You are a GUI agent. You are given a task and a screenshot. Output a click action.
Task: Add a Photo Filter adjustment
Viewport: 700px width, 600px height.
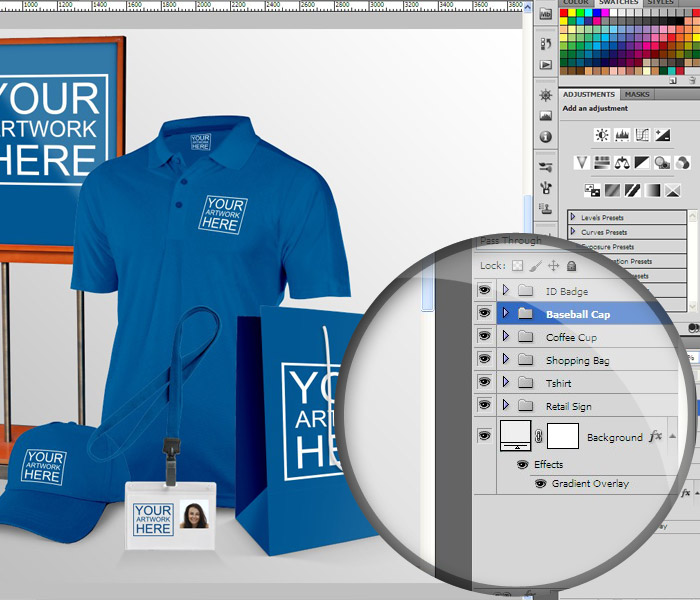[x=662, y=162]
